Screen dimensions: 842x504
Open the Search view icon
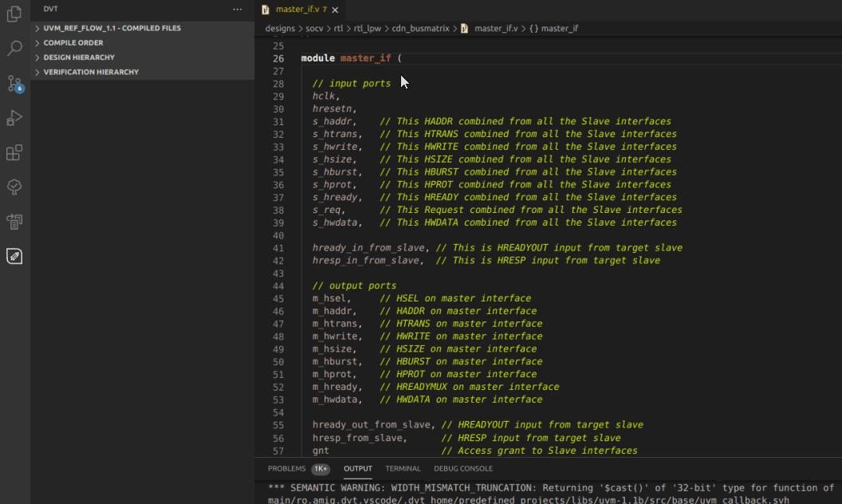coord(14,49)
